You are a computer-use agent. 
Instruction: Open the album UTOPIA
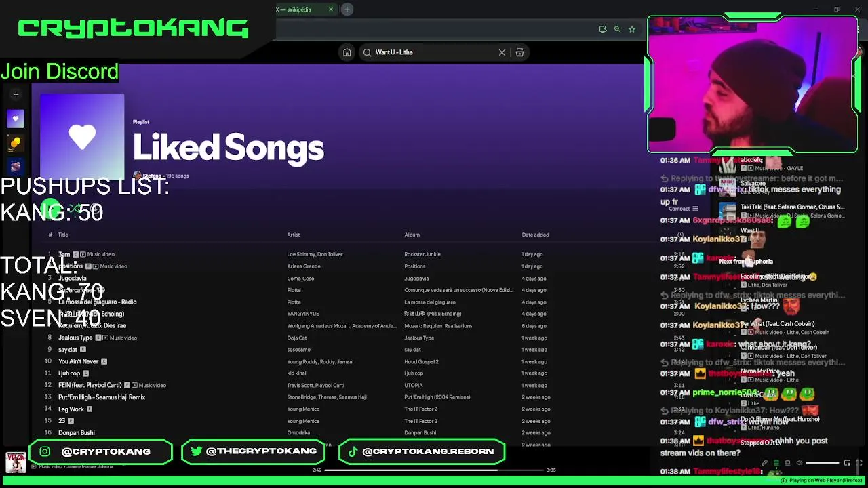click(x=413, y=385)
